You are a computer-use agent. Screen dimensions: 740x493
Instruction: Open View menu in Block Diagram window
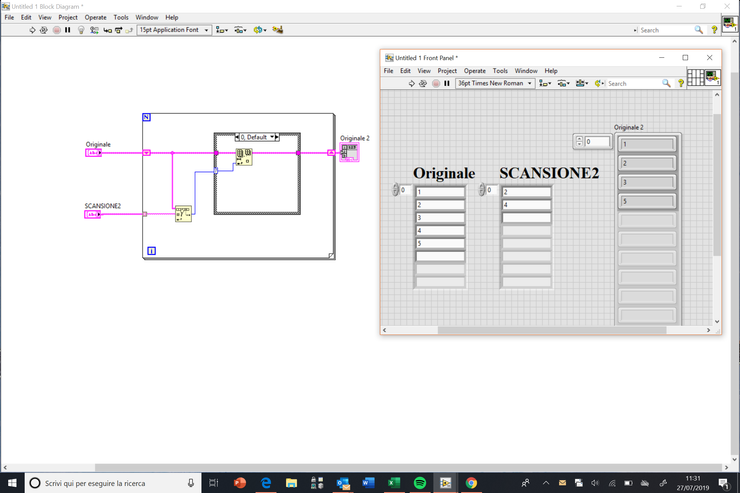[x=45, y=17]
